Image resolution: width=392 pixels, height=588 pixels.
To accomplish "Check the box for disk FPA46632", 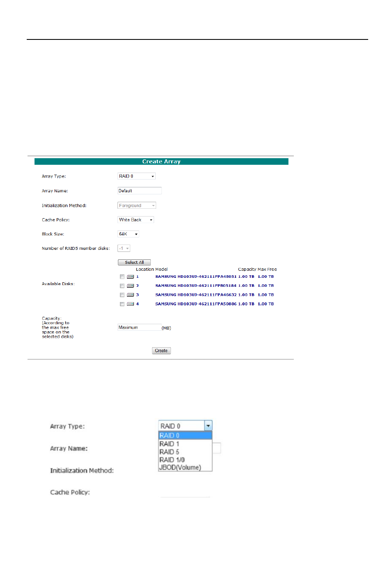I will pyautogui.click(x=122, y=295).
